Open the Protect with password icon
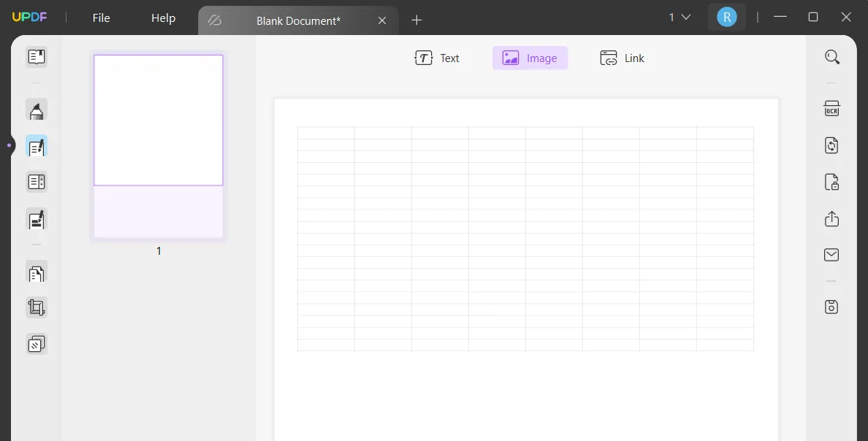 click(x=832, y=182)
